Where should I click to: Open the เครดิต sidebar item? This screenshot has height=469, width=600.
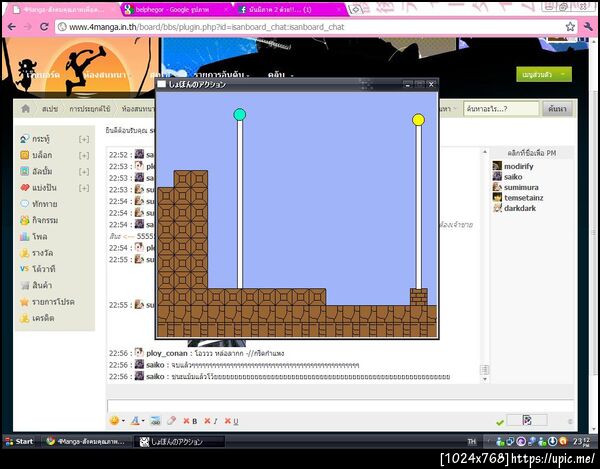(x=43, y=318)
